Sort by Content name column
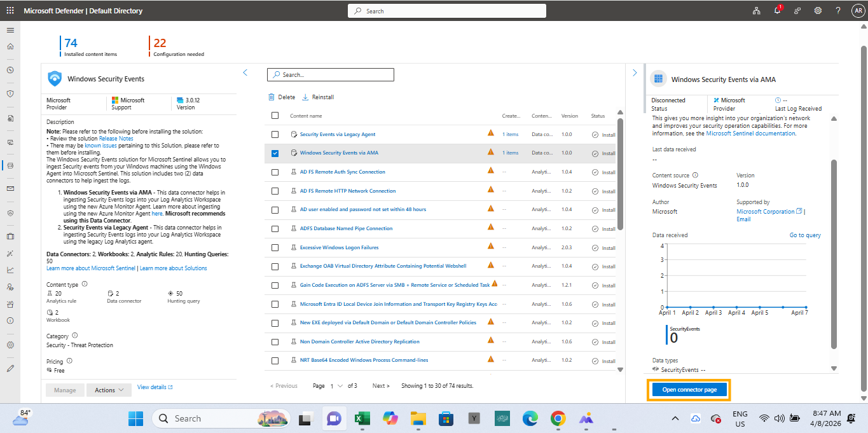 coord(306,116)
